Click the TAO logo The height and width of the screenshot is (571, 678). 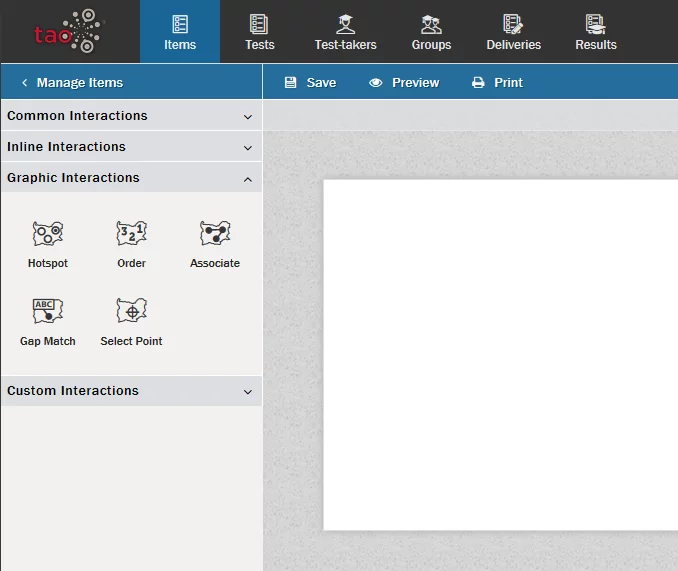pos(68,31)
